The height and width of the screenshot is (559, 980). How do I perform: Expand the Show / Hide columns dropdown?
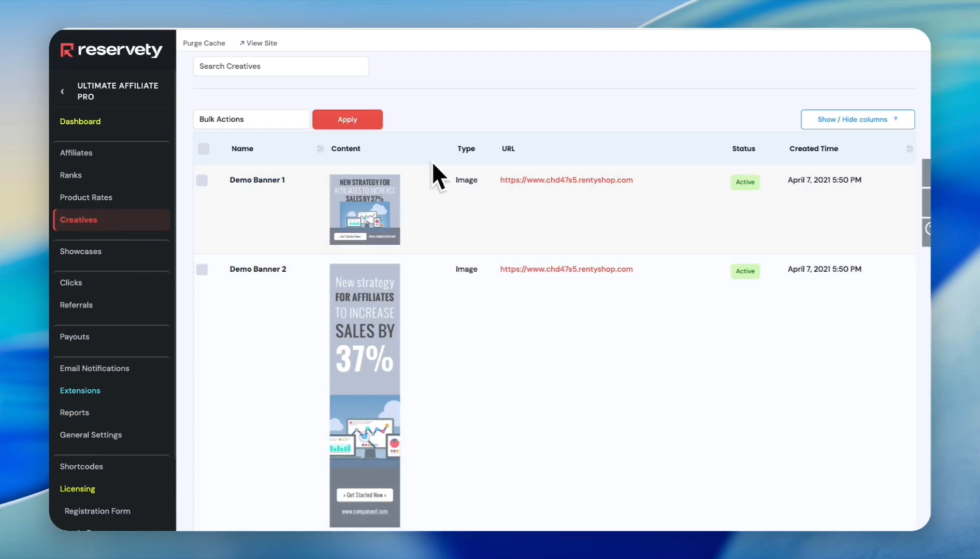point(857,120)
